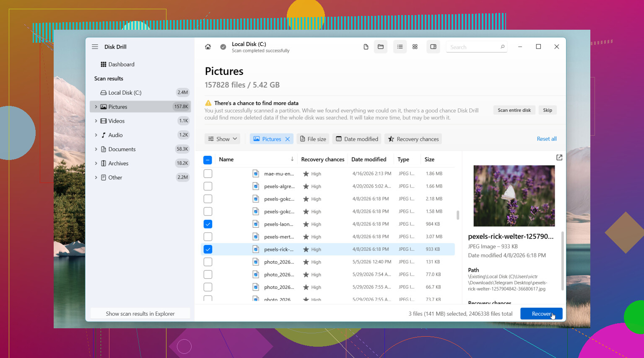Sort by Name column header
The height and width of the screenshot is (358, 644).
[226, 160]
